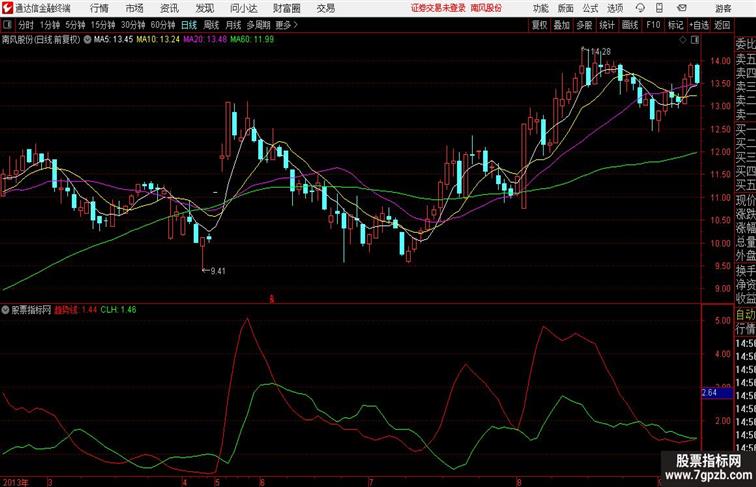Viewport: 756px width, 487px height.
Task: Open the 问小达 menu
Action: (x=243, y=8)
